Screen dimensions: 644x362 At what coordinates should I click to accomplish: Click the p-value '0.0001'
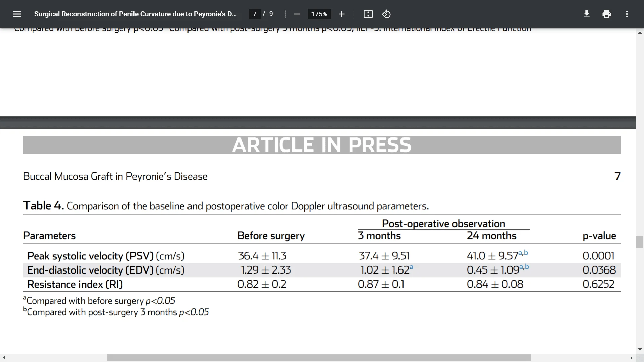click(x=599, y=256)
